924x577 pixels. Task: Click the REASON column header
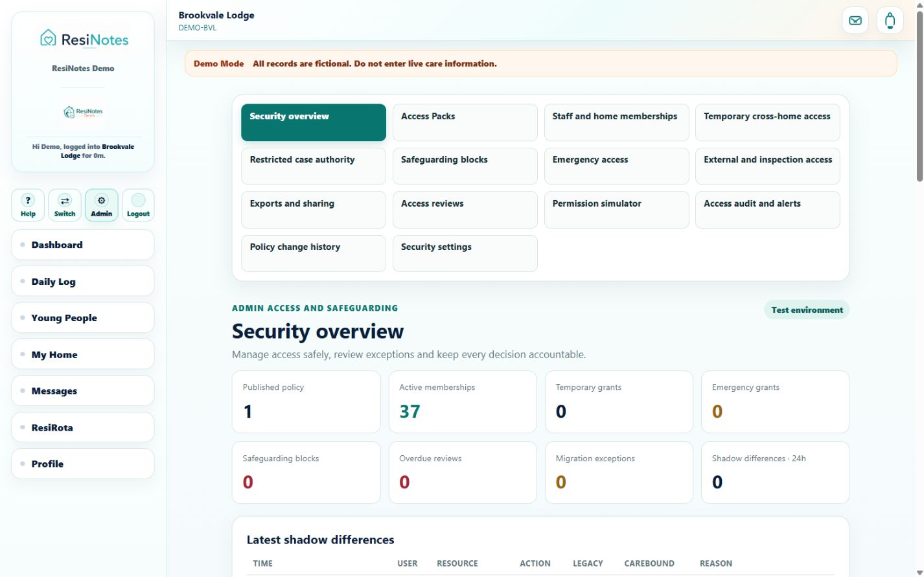click(x=716, y=563)
